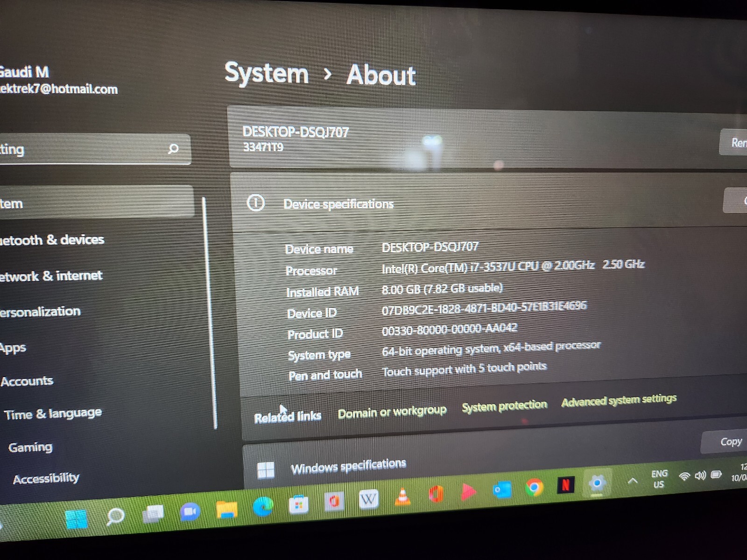Click the hotmail email address

click(58, 89)
